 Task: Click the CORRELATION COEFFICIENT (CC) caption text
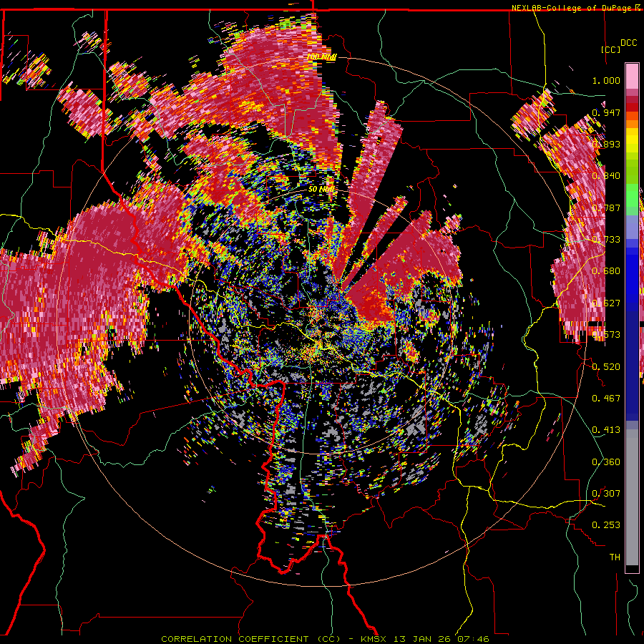pyautogui.click(x=251, y=639)
